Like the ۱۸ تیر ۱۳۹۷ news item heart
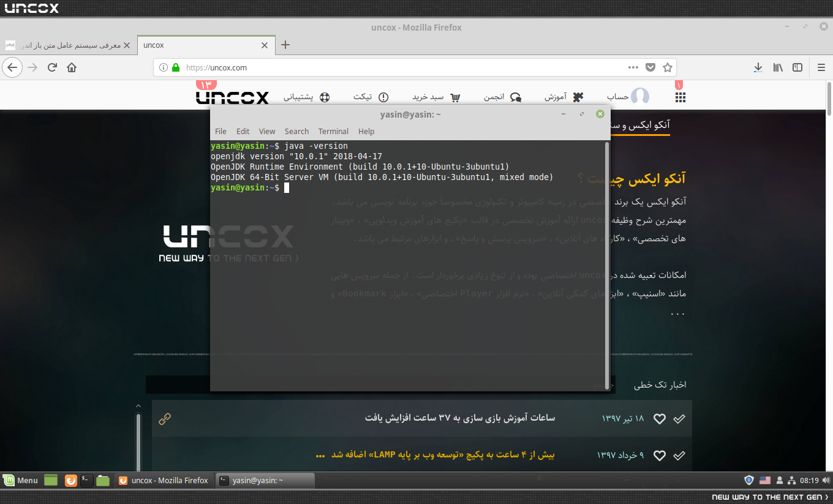Viewport: 833px width, 504px height. [660, 419]
